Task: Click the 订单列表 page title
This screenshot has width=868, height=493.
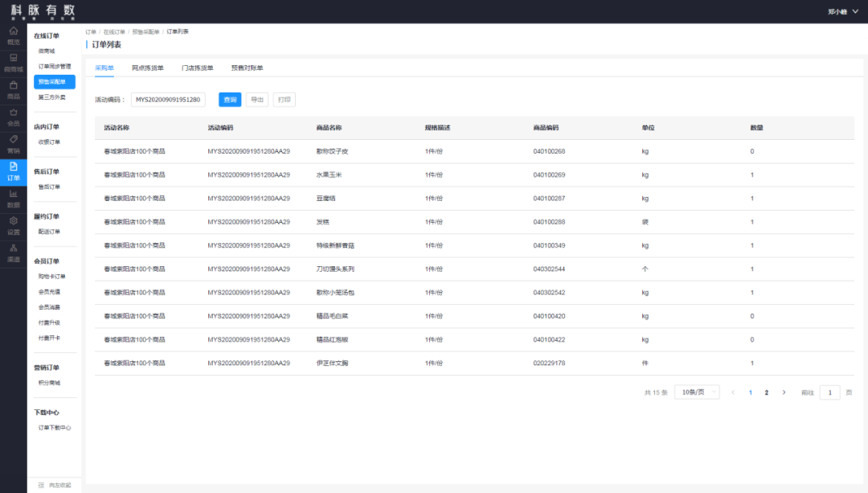Action: (106, 45)
